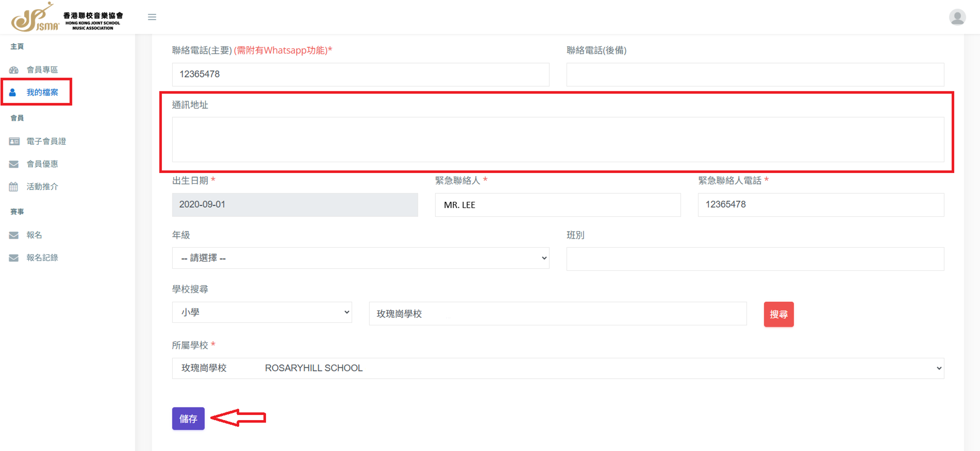Click the 聯絡電話(後備) backup phone field
Viewport: 980px width, 451px height.
click(755, 74)
